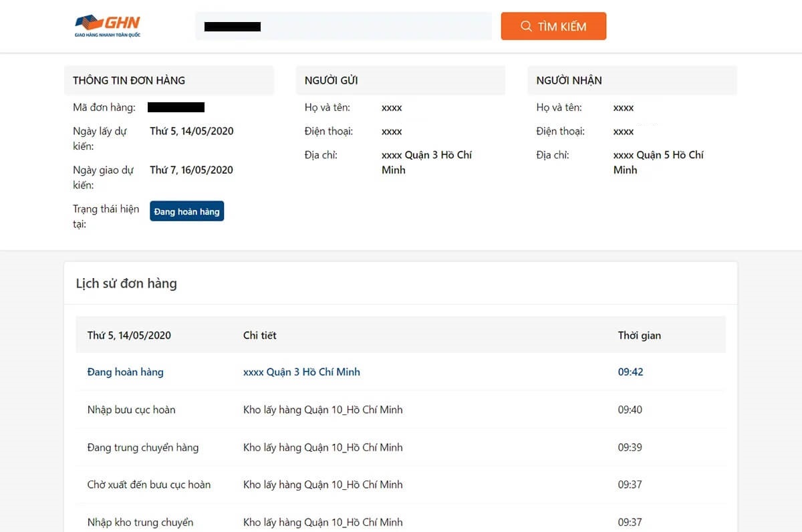Click the Thời gian column header
The height and width of the screenshot is (532, 802).
pyautogui.click(x=639, y=335)
